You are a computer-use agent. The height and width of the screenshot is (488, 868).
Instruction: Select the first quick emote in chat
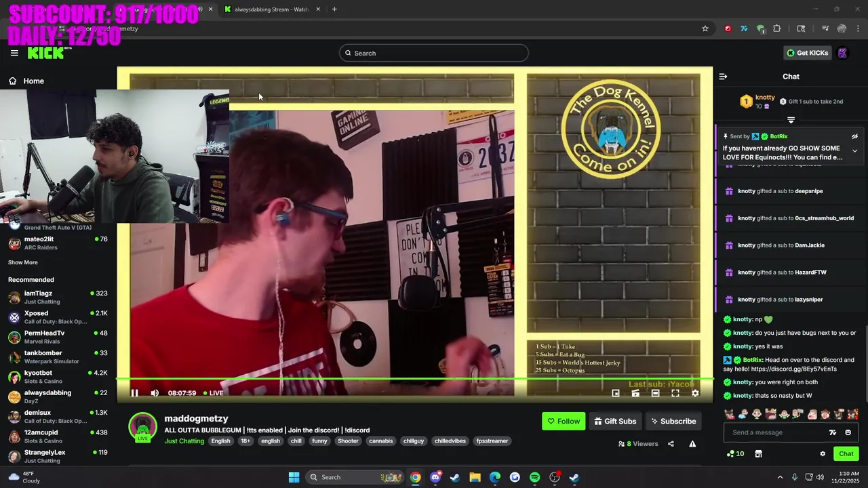pos(729,414)
